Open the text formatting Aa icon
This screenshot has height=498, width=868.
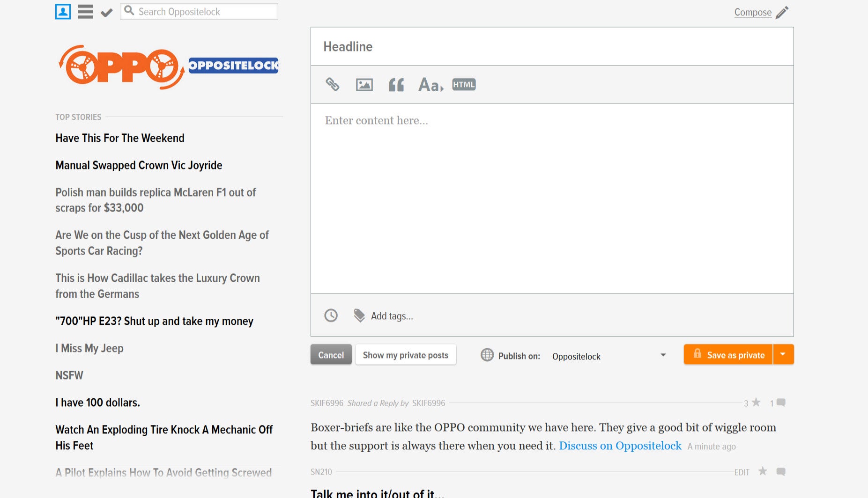[x=431, y=85]
